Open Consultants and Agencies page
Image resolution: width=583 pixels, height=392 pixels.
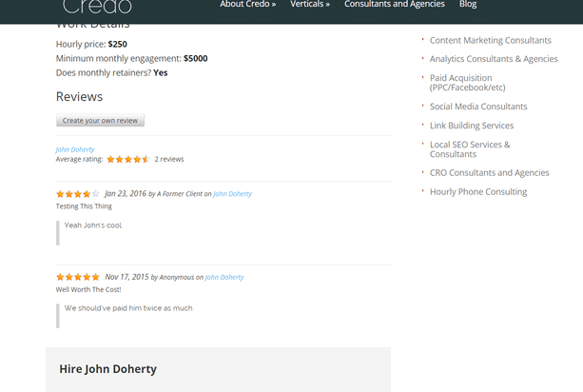coord(395,4)
